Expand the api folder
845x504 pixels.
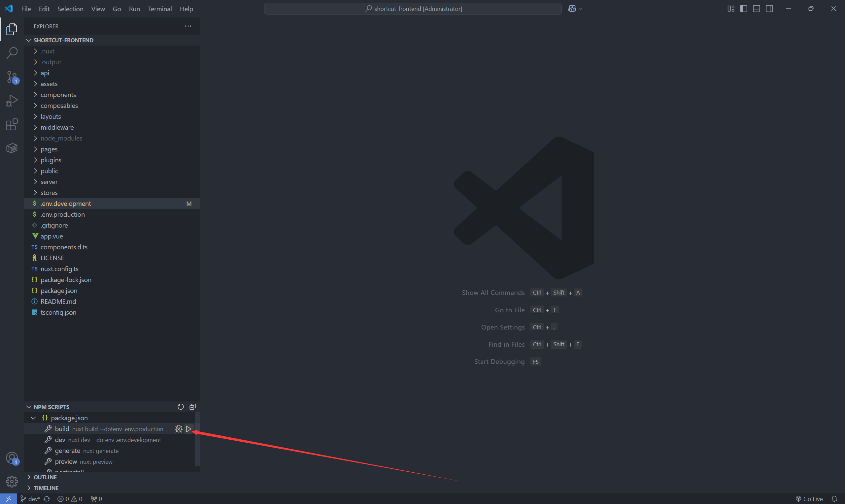pos(112,73)
